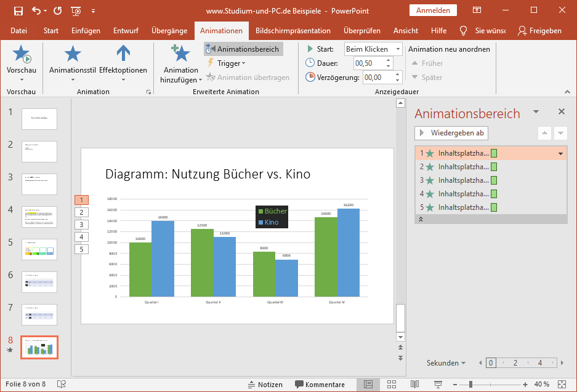Open ribbon display options icon

click(477, 10)
